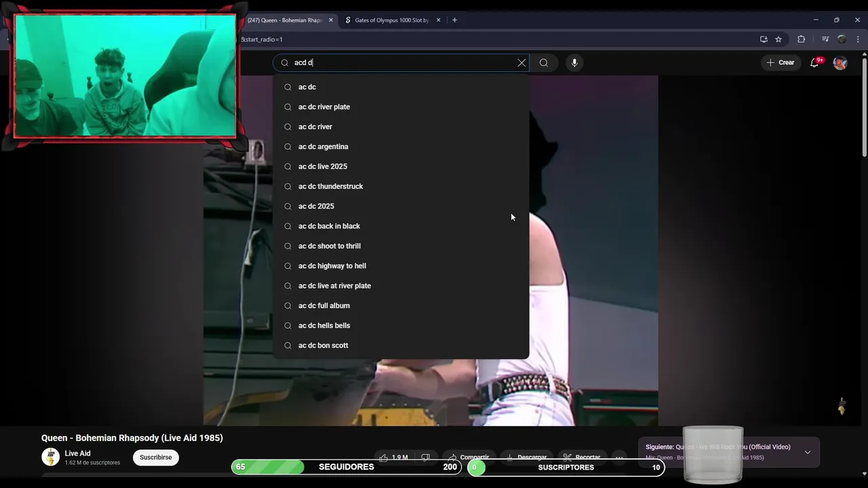Screen dimensions: 868x488
Task: Select the suggestion 'ac dc river'
Action: point(401,127)
